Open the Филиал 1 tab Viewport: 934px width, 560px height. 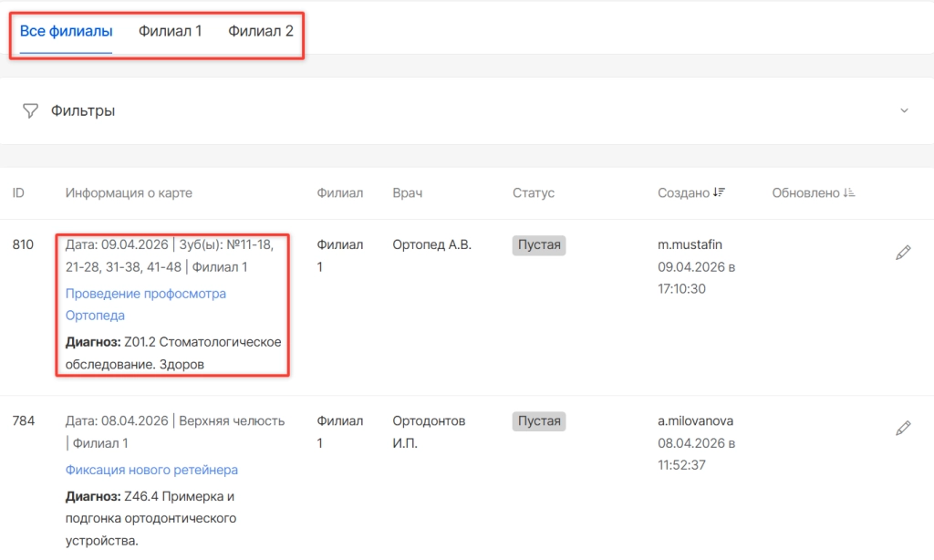(170, 31)
